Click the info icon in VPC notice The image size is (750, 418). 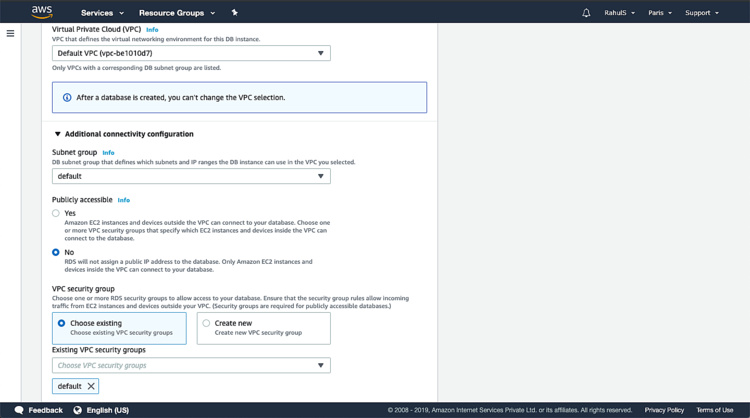tap(67, 98)
